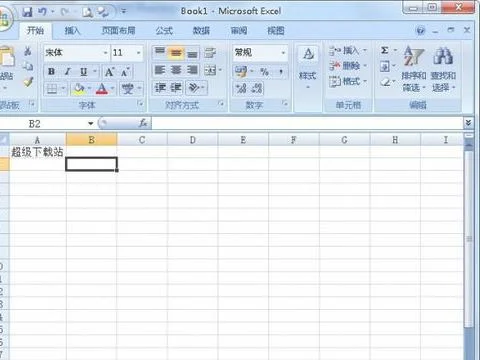Switch to the 页面布局 tab

(x=118, y=31)
